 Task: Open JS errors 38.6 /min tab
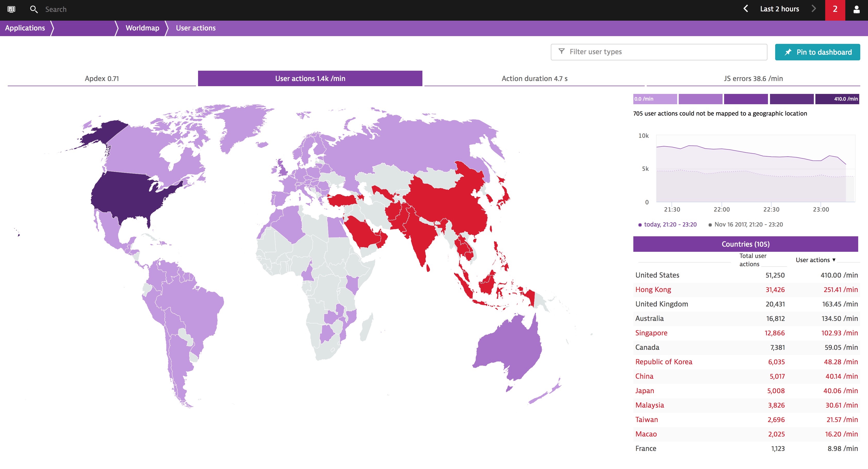[753, 79]
